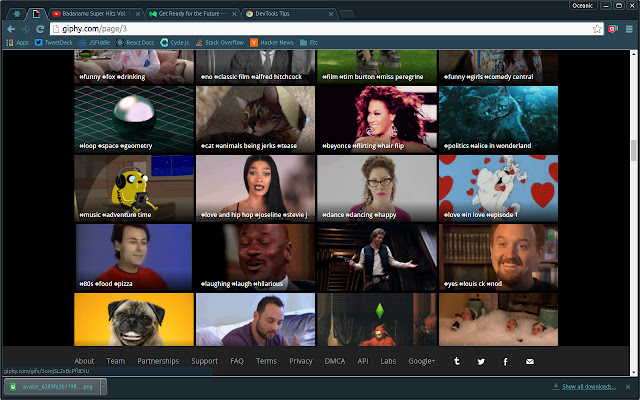640x400 pixels.
Task: Open the laughing laugh hilarious GIF
Action: pyautogui.click(x=256, y=257)
